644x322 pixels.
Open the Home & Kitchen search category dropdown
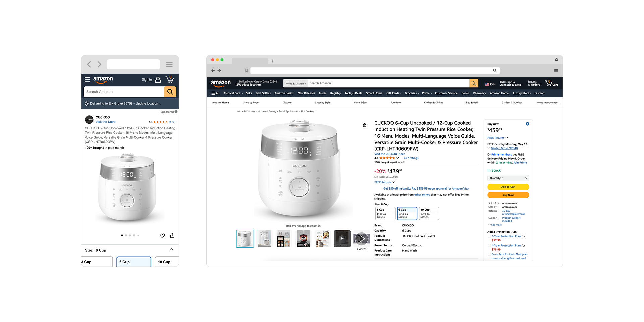(296, 83)
